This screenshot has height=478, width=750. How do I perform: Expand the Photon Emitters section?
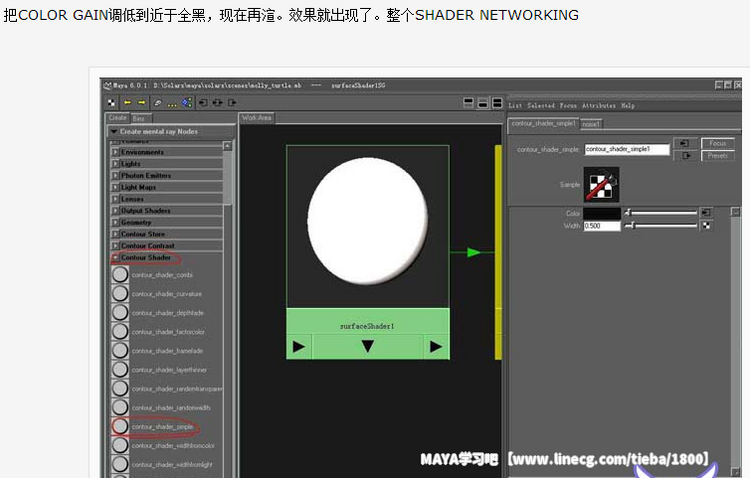tap(167, 176)
